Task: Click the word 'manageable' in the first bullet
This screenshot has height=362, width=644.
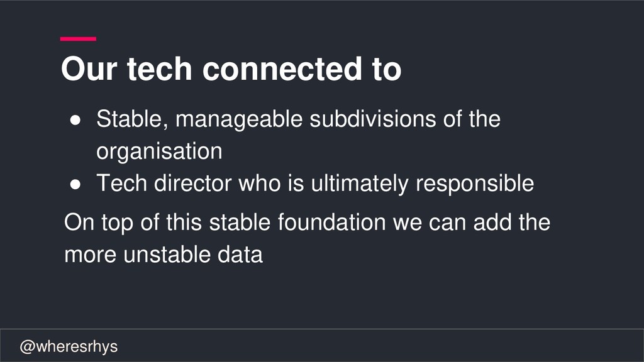Action: (x=239, y=119)
